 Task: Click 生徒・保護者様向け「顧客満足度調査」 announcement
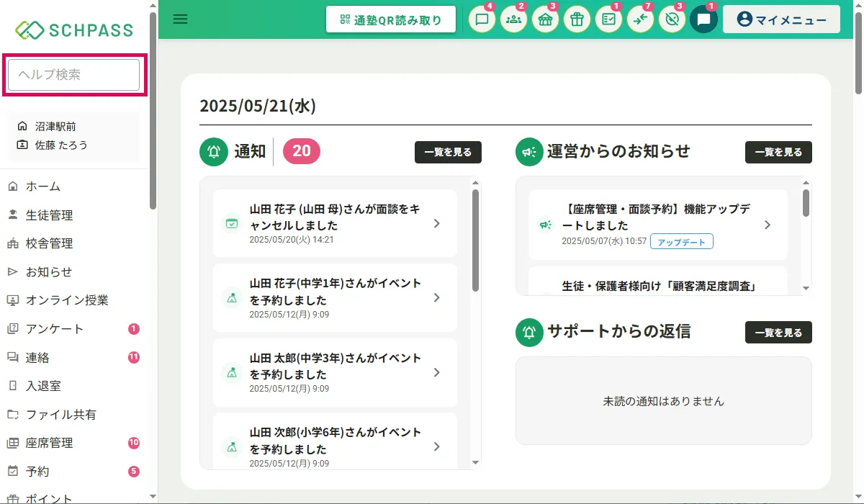pyautogui.click(x=659, y=287)
